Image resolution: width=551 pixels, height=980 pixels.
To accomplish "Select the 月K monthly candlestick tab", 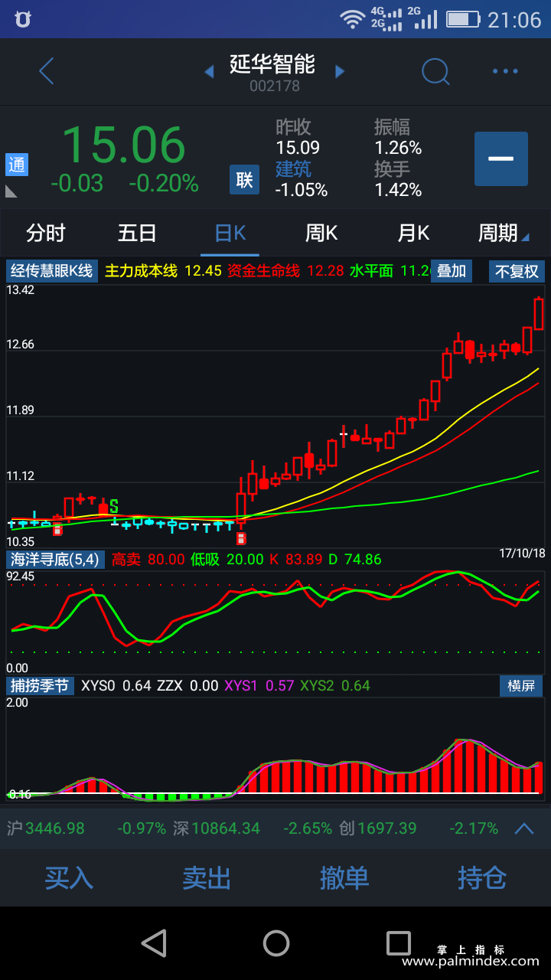I will [413, 233].
